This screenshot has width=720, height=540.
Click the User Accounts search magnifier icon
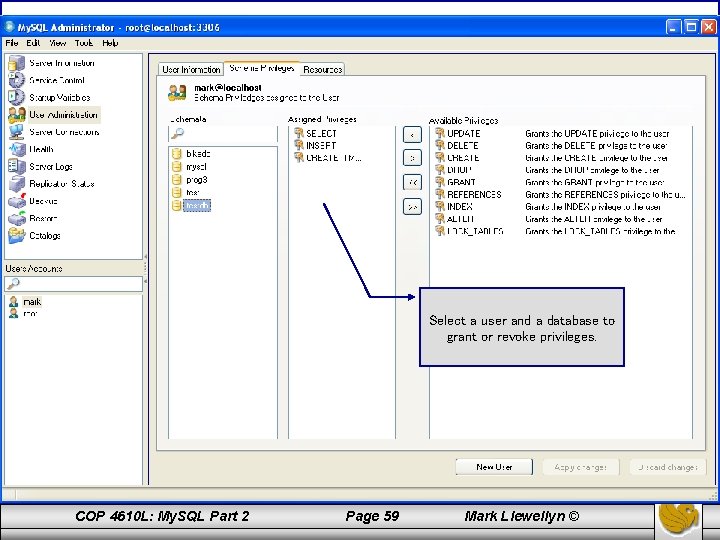pyautogui.click(x=14, y=284)
